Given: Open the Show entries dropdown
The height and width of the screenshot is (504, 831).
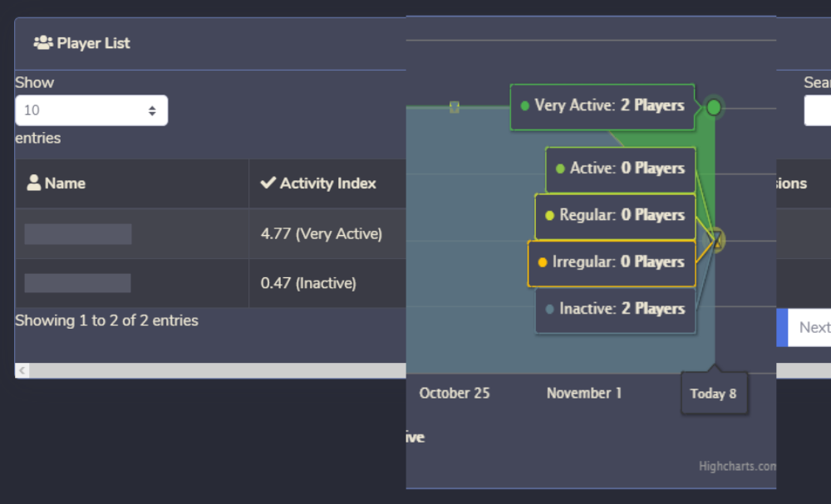Looking at the screenshot, I should tap(91, 110).
